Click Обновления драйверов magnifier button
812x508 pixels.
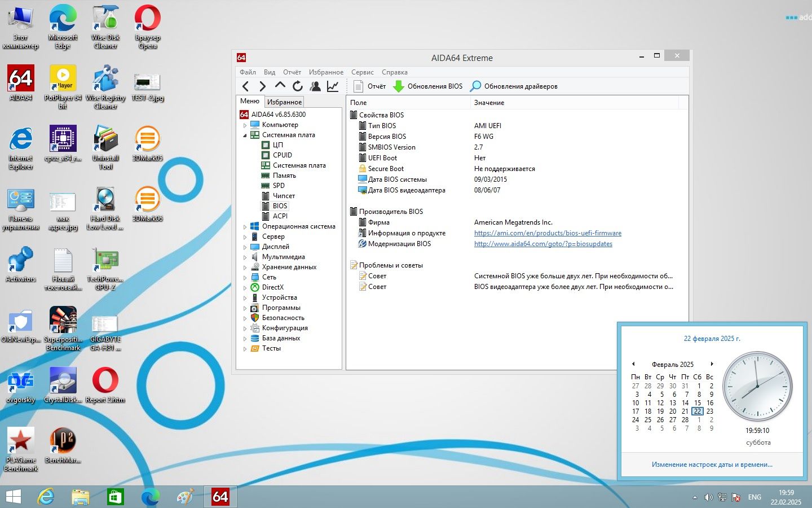(514, 86)
